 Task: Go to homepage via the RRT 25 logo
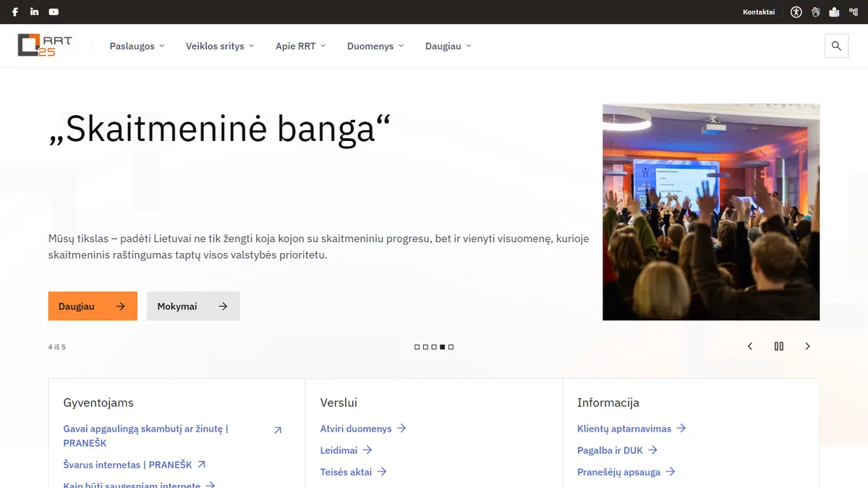pos(45,46)
